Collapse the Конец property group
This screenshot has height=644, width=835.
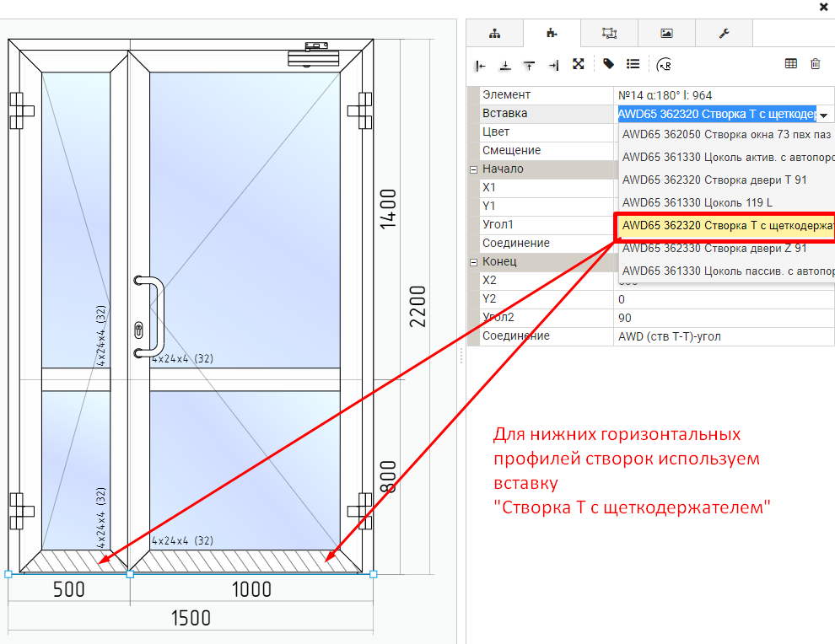(473, 262)
